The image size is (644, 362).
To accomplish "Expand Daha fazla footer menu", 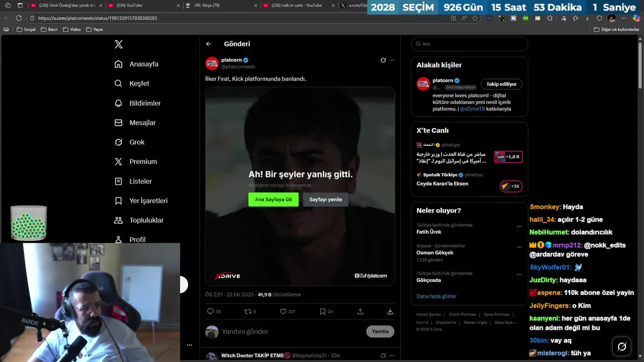I will coord(505,322).
